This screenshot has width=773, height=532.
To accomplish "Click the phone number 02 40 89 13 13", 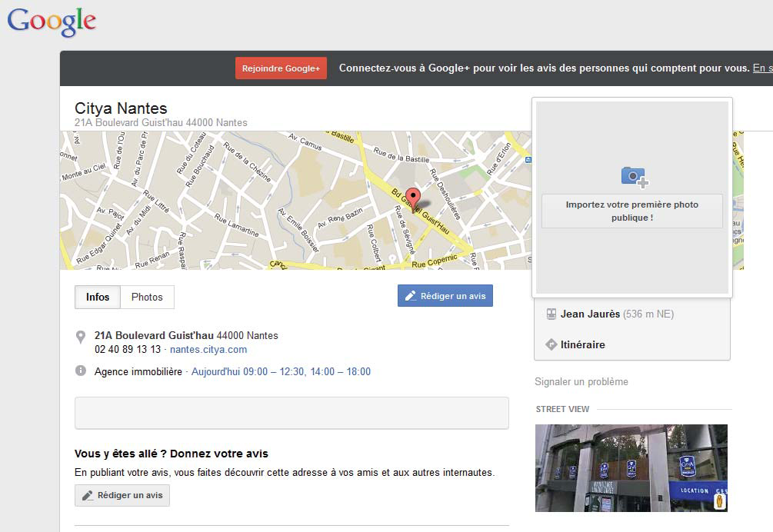I will [128, 349].
